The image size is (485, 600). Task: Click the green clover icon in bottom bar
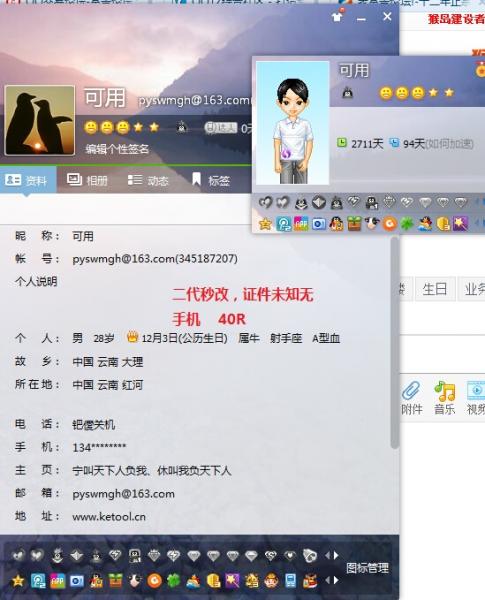(173, 581)
